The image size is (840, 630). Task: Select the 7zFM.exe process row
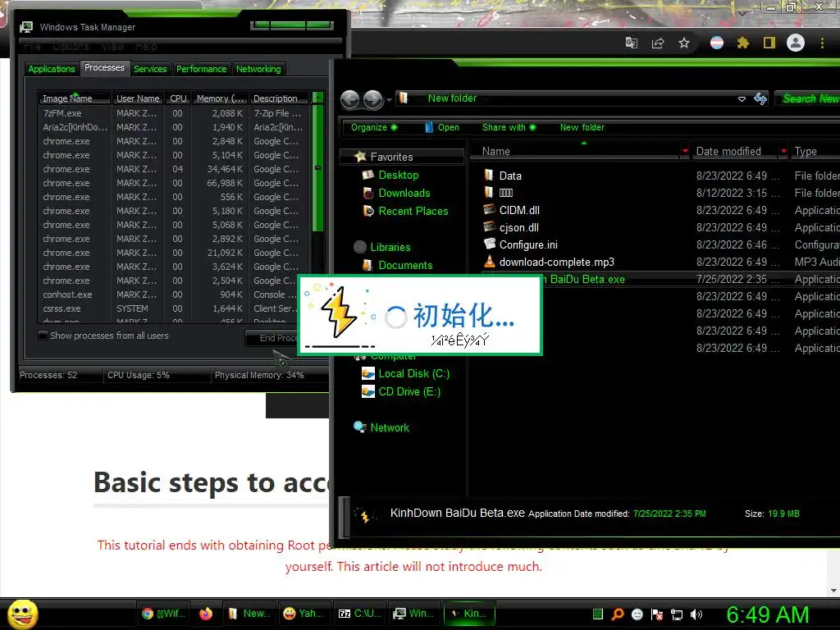pyautogui.click(x=174, y=113)
